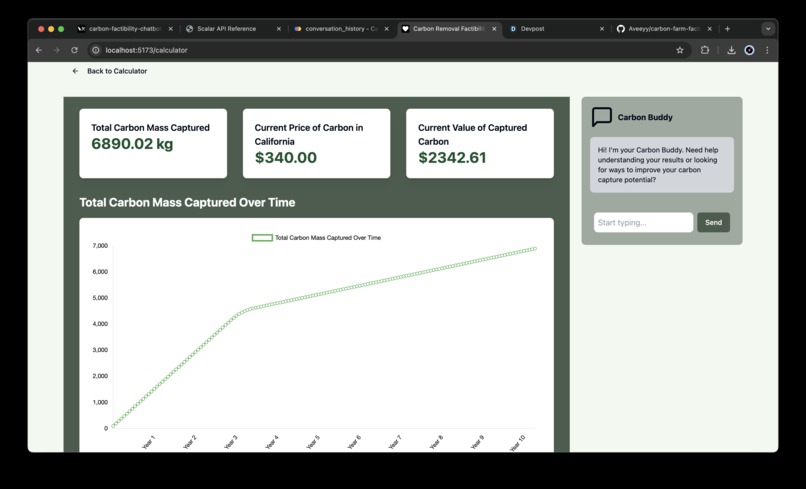Click the final data point at Year 10
This screenshot has width=806, height=489.
point(535,248)
